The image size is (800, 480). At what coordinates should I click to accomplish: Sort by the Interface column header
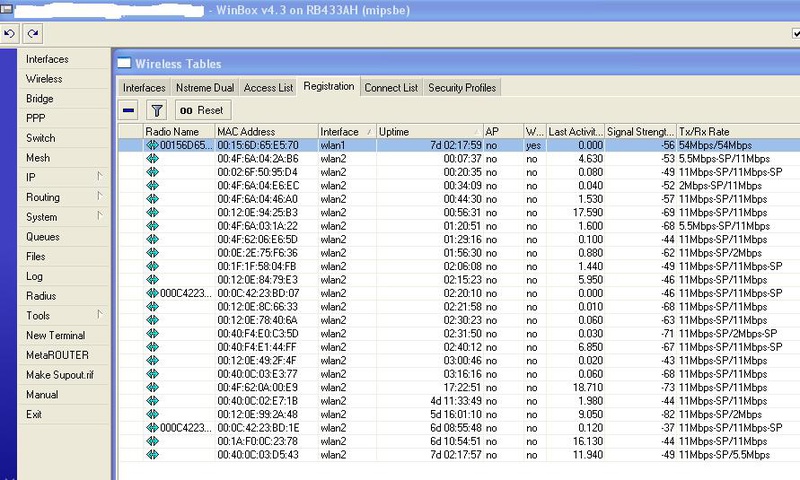coord(347,132)
